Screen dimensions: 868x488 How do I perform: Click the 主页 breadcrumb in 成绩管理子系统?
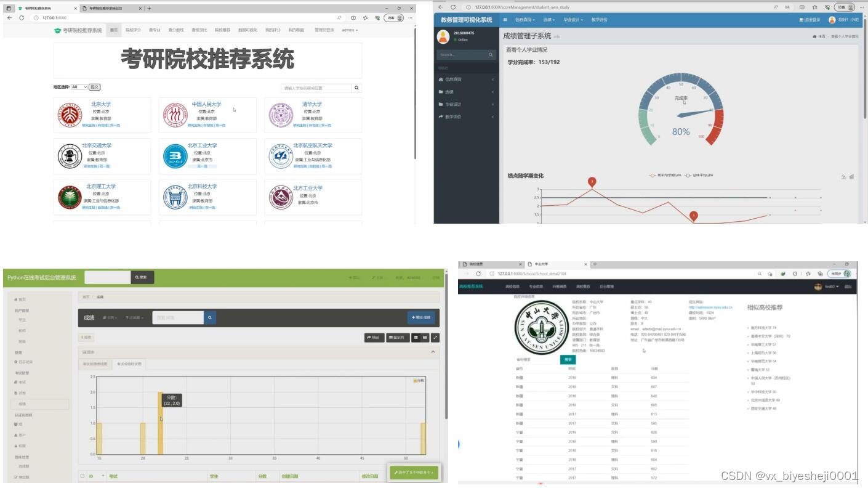coord(819,36)
